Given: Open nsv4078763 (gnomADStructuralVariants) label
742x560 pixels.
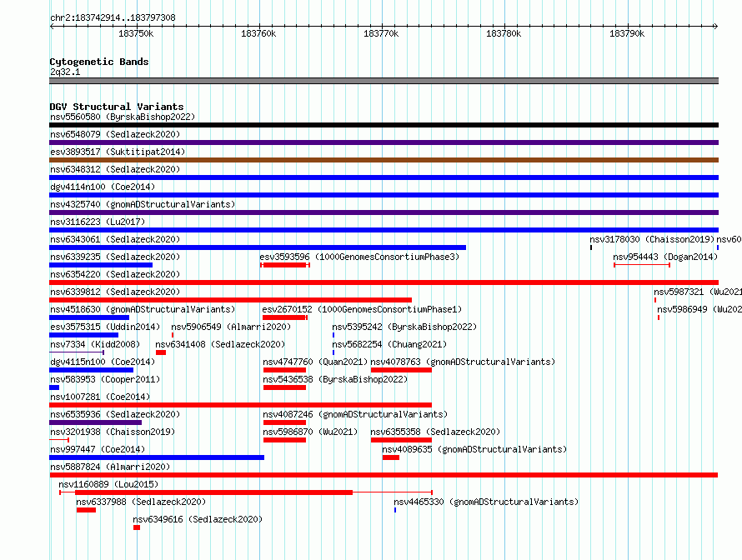Looking at the screenshot, I should (463, 362).
